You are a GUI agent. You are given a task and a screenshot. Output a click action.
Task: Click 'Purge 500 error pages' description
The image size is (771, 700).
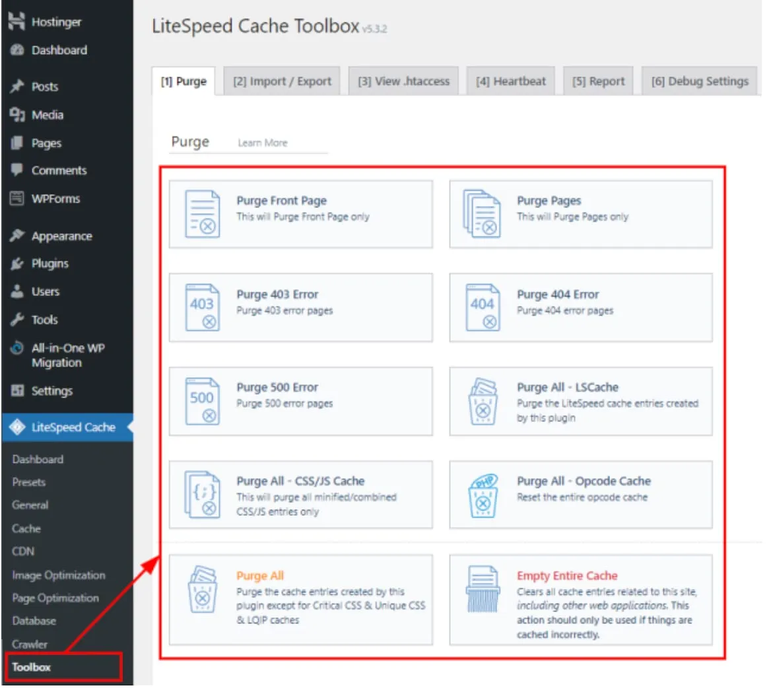pyautogui.click(x=285, y=403)
